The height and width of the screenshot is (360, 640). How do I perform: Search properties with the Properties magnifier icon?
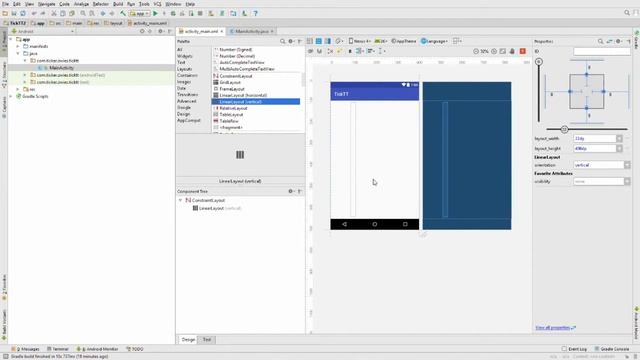click(x=600, y=41)
